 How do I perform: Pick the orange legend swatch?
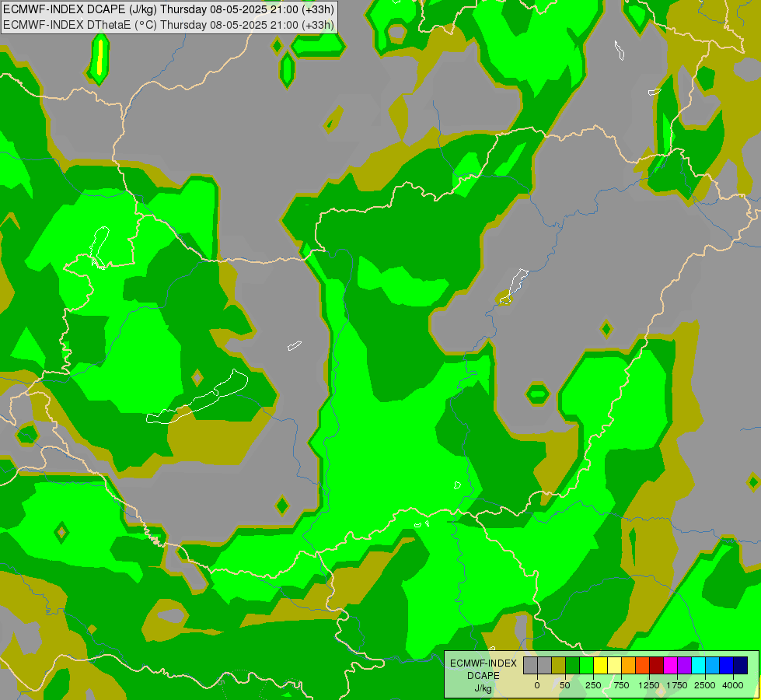click(x=629, y=665)
